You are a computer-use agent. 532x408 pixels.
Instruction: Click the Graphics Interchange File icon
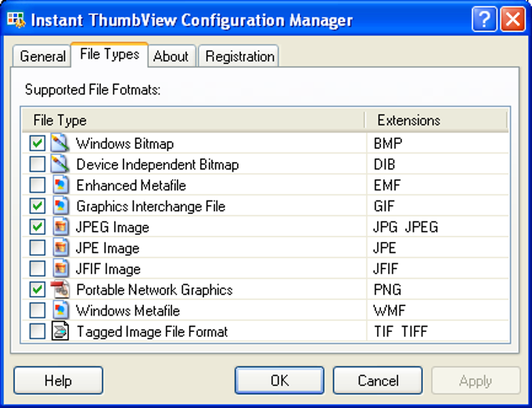point(60,206)
